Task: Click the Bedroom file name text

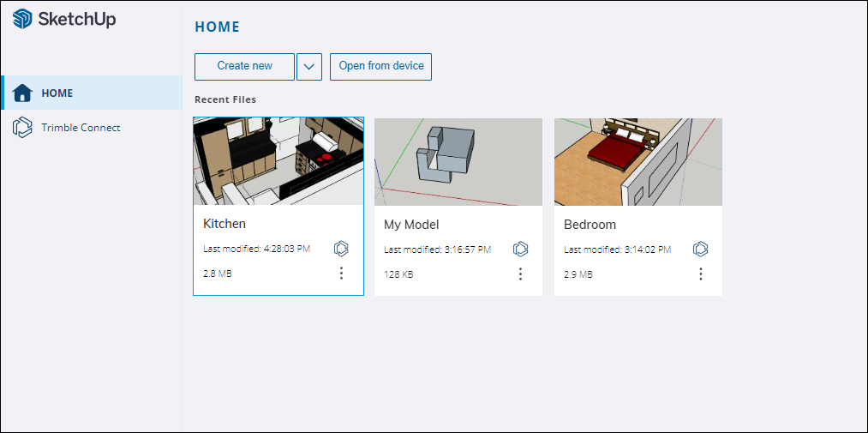Action: pos(590,225)
